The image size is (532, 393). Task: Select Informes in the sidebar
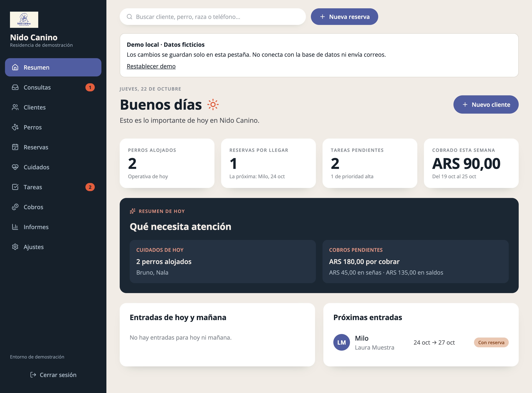tap(53, 227)
